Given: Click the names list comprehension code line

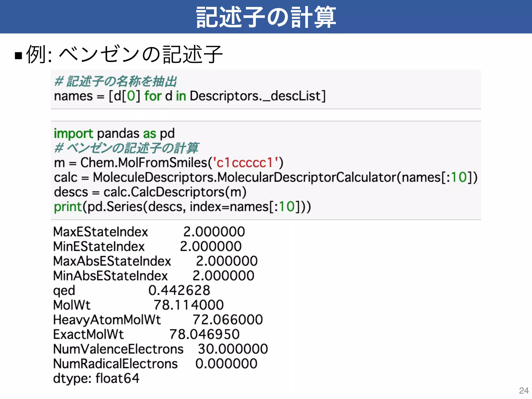Looking at the screenshot, I should click(190, 96).
